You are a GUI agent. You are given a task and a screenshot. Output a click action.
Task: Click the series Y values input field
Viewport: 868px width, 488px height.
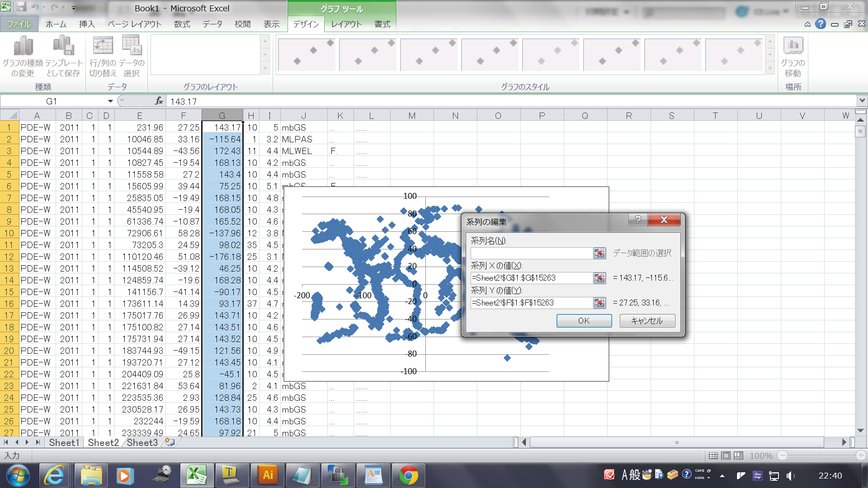pyautogui.click(x=531, y=303)
